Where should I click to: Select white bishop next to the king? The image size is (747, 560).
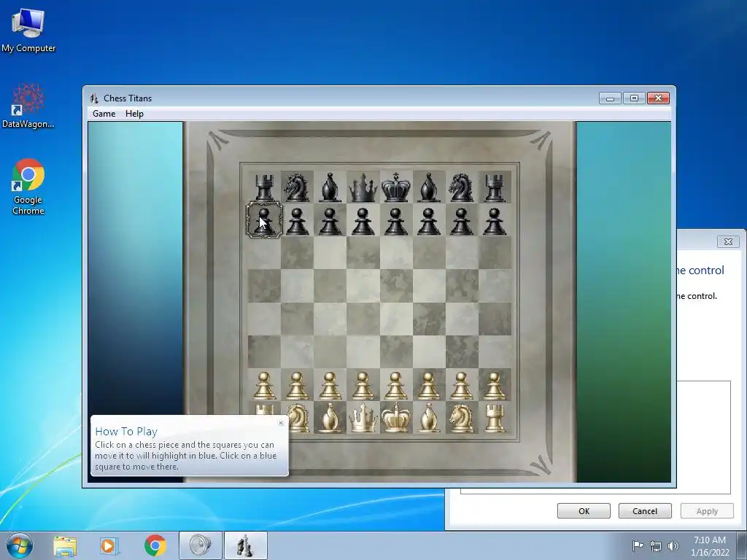[x=429, y=418]
